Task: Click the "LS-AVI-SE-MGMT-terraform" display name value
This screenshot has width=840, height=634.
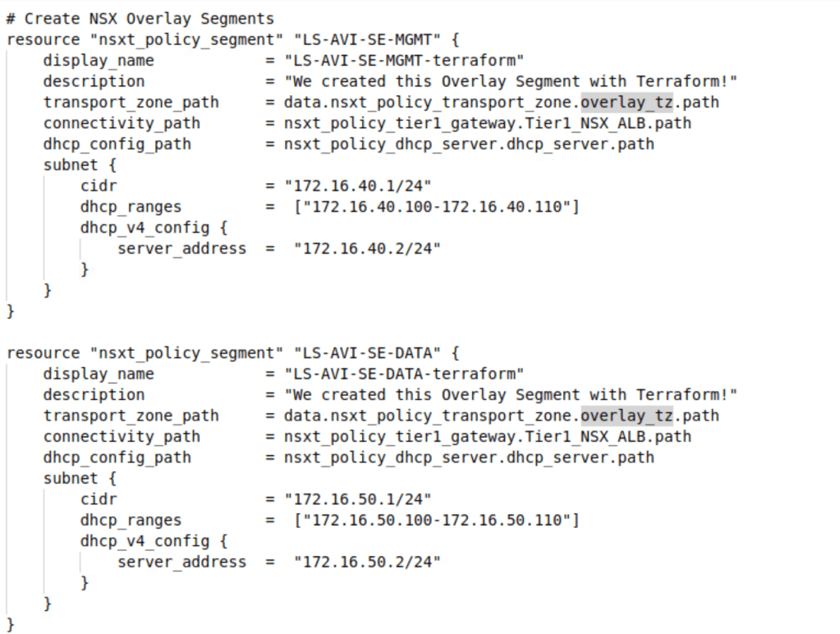Action: tap(404, 60)
